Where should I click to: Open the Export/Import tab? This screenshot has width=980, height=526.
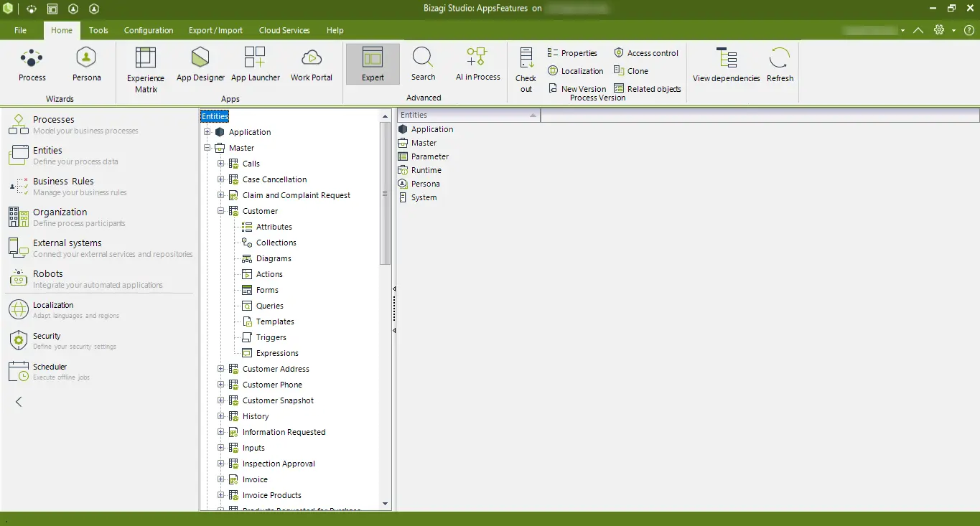[215, 30]
